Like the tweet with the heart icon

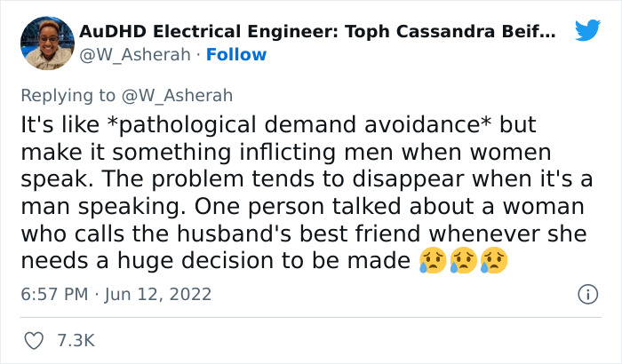pos(36,340)
